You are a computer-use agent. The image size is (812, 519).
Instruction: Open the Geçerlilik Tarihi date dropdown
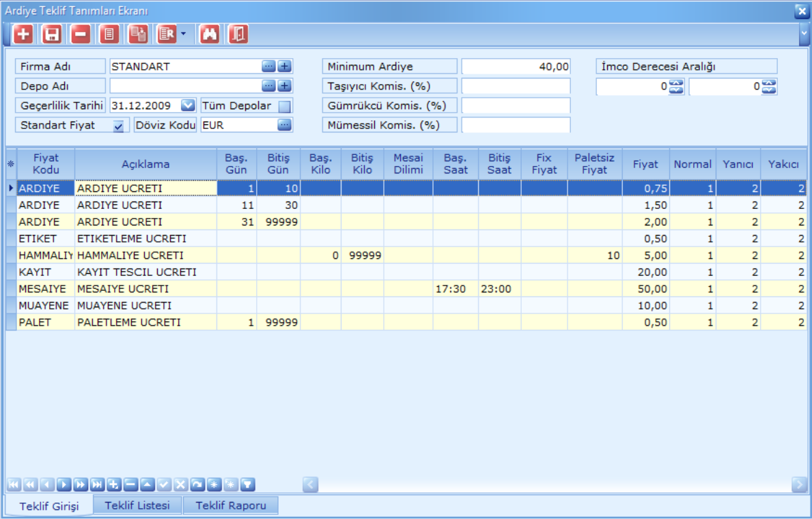[188, 105]
